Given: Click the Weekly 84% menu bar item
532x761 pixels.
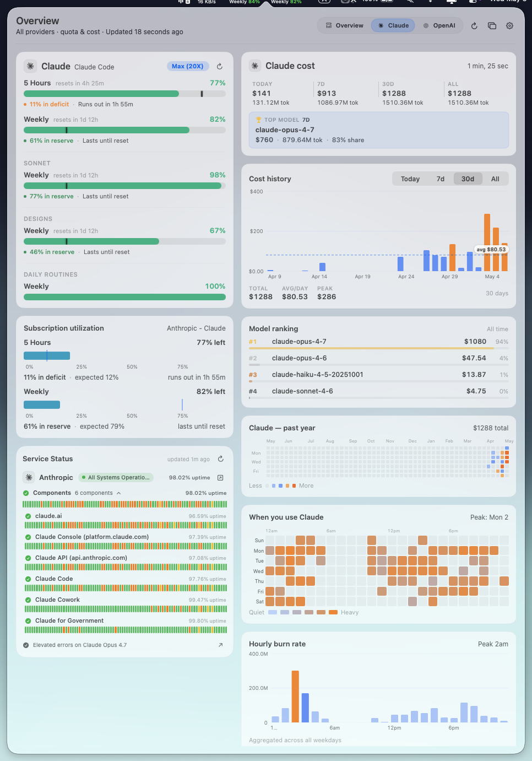Looking at the screenshot, I should (x=244, y=2).
